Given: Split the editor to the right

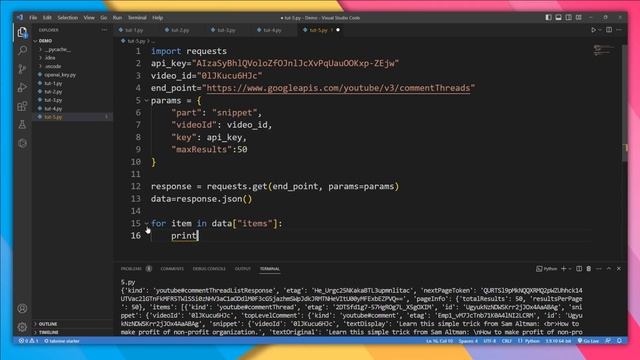Looking at the screenshot, I should 609,30.
